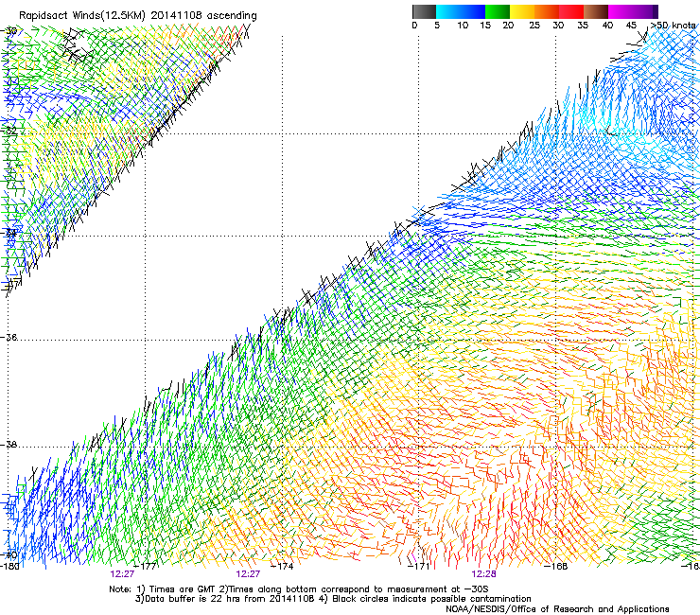Viewport: 700px width, 615px height.
Task: Click the legend scale value '35'
Action: point(583,26)
